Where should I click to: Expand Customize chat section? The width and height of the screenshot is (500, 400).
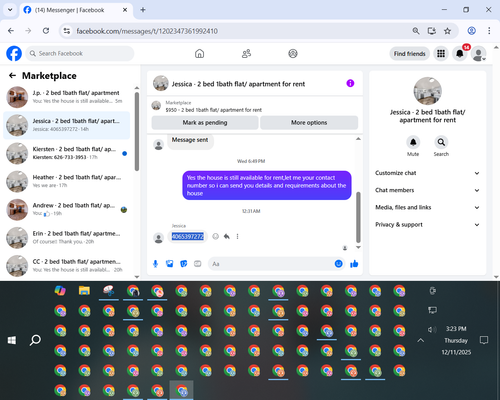pyautogui.click(x=428, y=173)
